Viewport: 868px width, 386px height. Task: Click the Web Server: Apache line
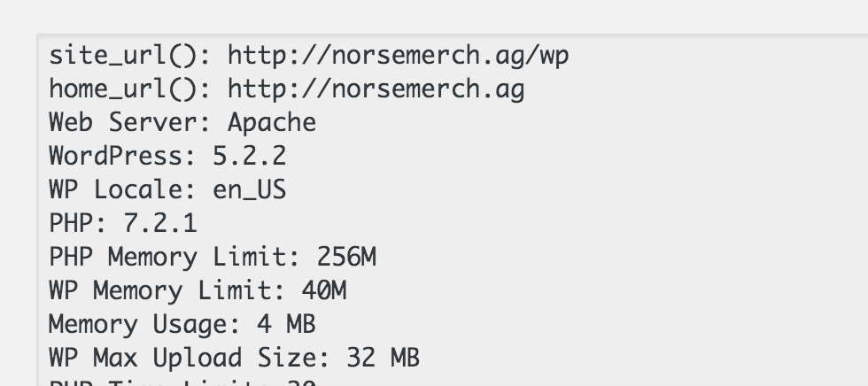click(x=182, y=123)
